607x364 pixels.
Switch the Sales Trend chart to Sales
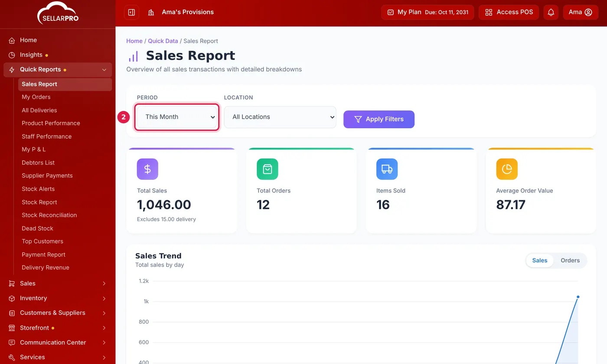point(540,260)
